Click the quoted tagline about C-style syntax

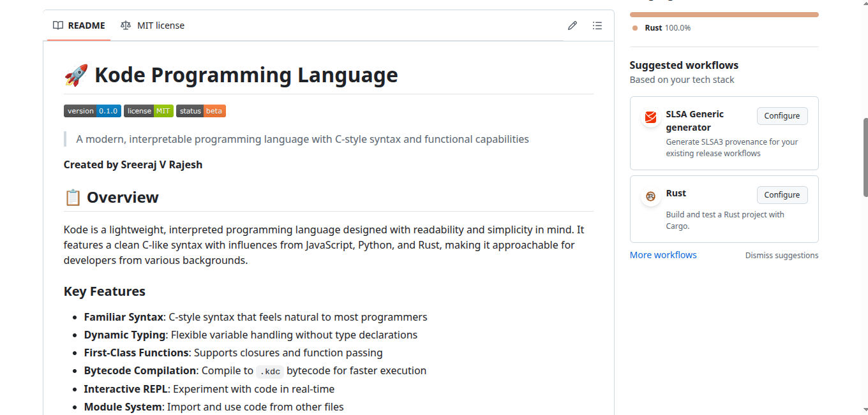tap(303, 139)
